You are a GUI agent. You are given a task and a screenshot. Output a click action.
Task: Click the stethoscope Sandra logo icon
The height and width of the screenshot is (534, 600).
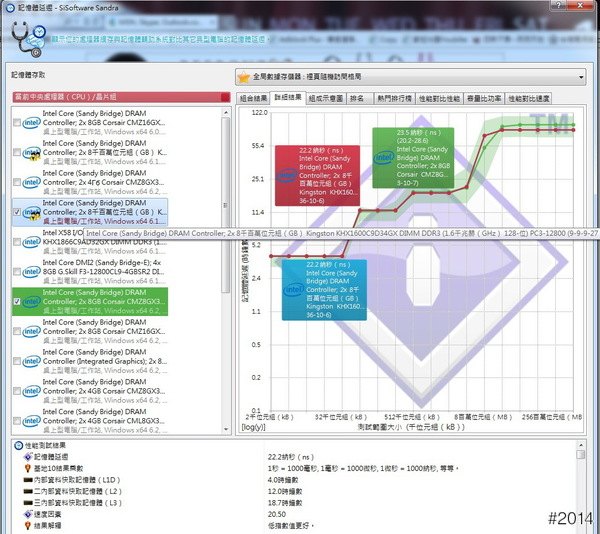tap(28, 39)
